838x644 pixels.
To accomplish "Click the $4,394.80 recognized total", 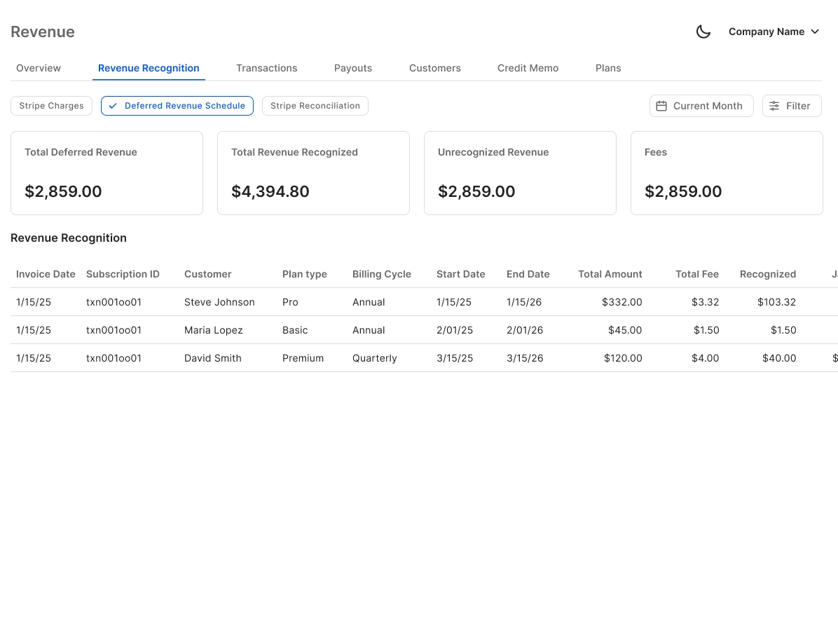I will (270, 191).
